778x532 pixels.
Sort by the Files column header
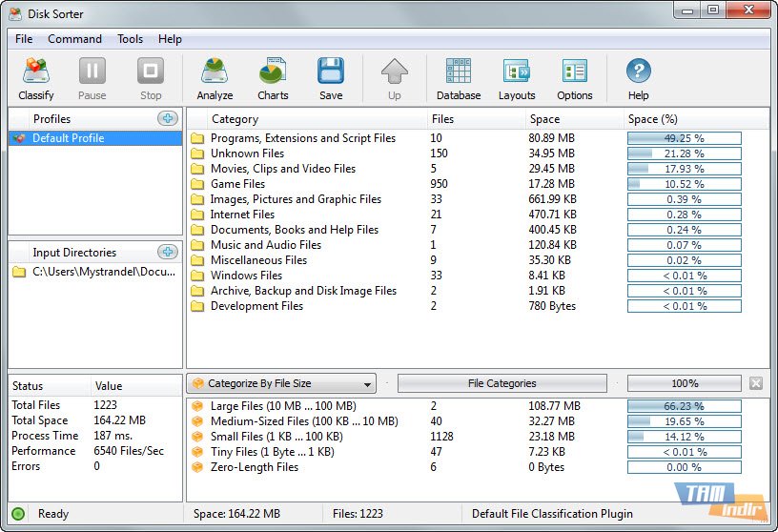coord(476,119)
